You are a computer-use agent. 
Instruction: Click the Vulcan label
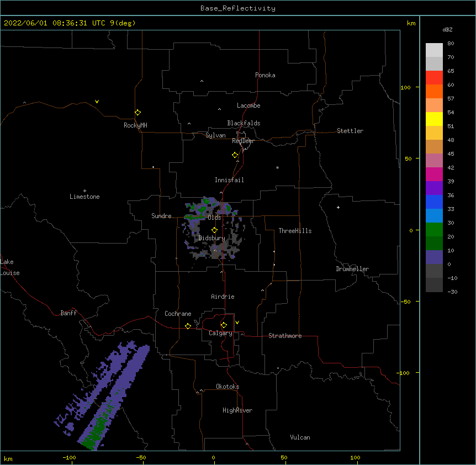click(x=300, y=437)
